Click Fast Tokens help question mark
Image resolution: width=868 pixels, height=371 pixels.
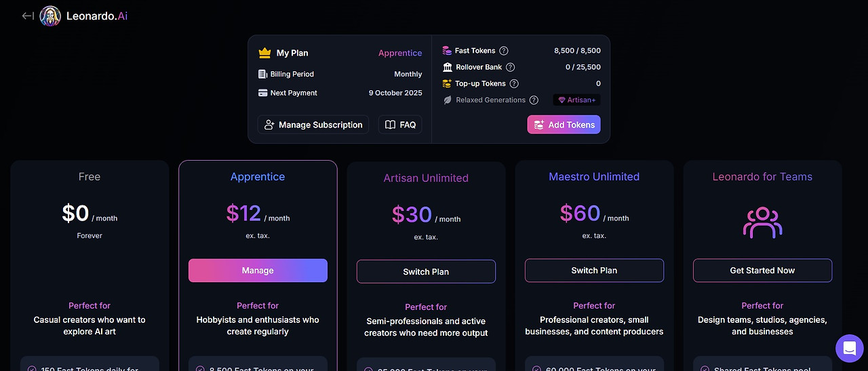click(x=503, y=51)
